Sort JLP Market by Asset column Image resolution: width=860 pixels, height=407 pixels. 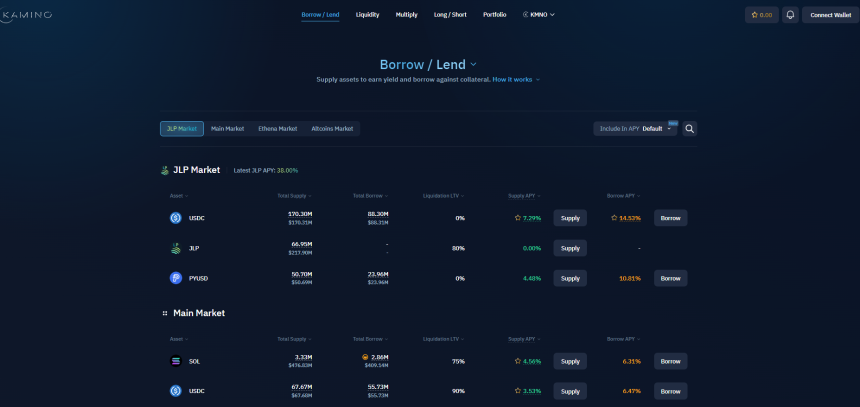click(x=179, y=196)
